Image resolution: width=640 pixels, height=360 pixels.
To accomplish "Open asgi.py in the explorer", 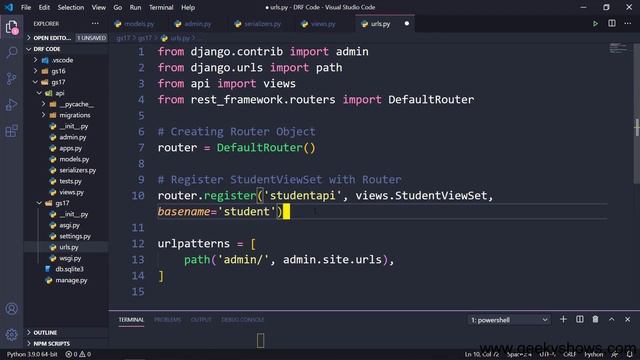I will [x=65, y=225].
